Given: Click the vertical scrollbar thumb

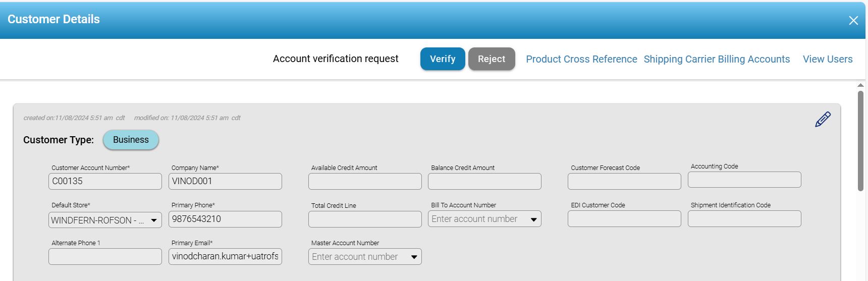Looking at the screenshot, I should point(860,140).
